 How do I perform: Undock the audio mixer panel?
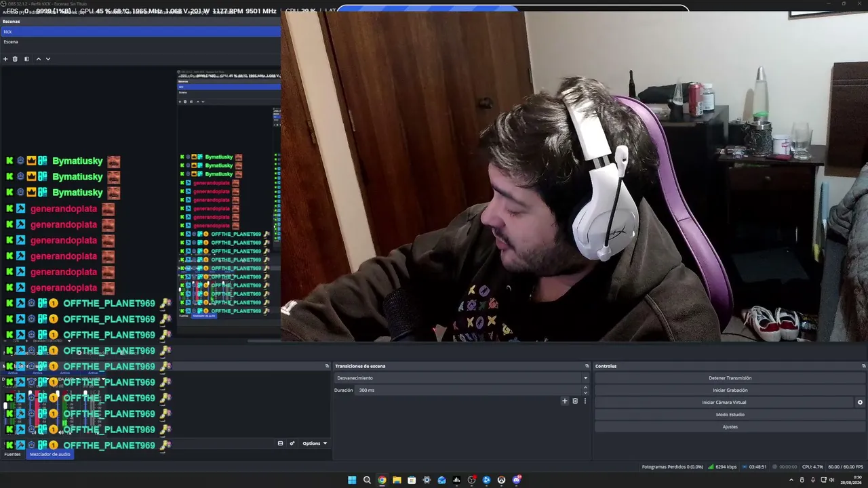(x=327, y=366)
